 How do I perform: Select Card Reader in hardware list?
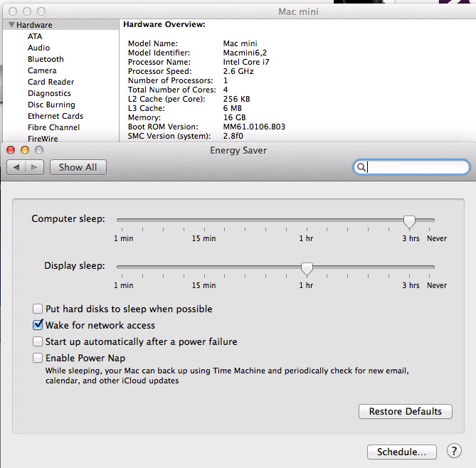pos(51,82)
